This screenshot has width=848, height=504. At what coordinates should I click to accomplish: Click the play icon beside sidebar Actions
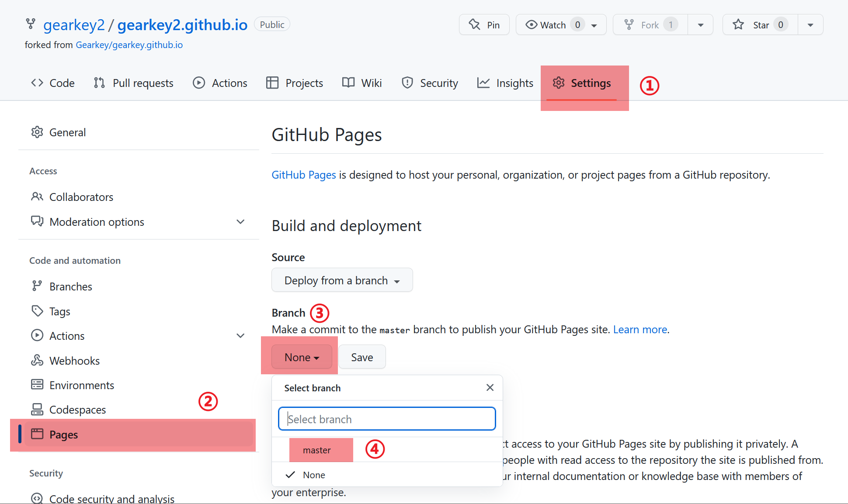tap(37, 335)
